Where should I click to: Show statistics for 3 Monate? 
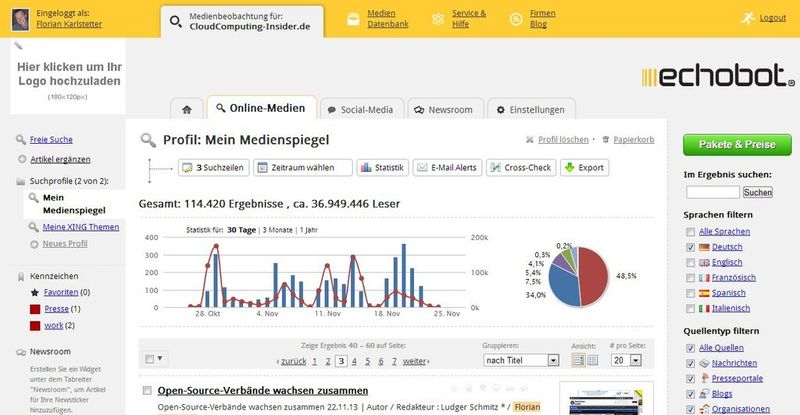[x=278, y=230]
